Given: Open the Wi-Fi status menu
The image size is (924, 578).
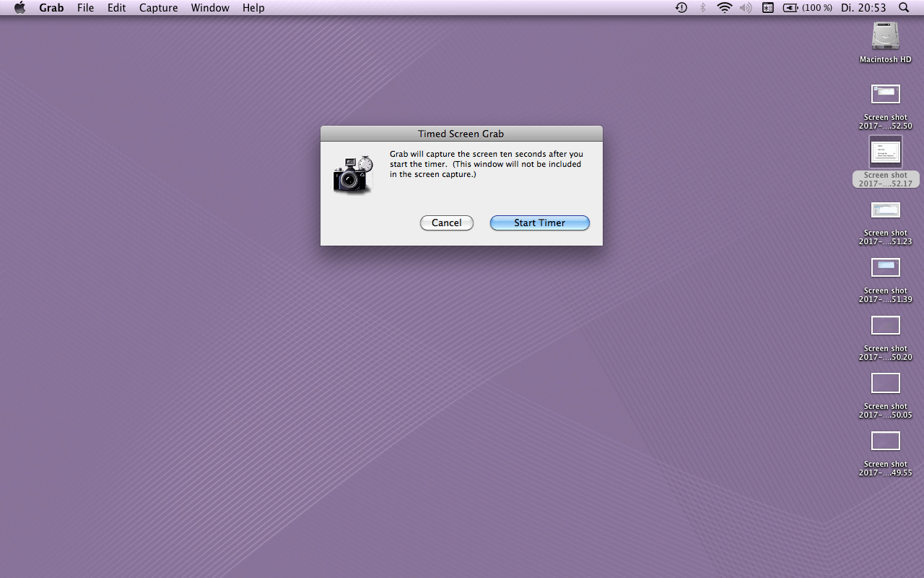Looking at the screenshot, I should pyautogui.click(x=725, y=8).
